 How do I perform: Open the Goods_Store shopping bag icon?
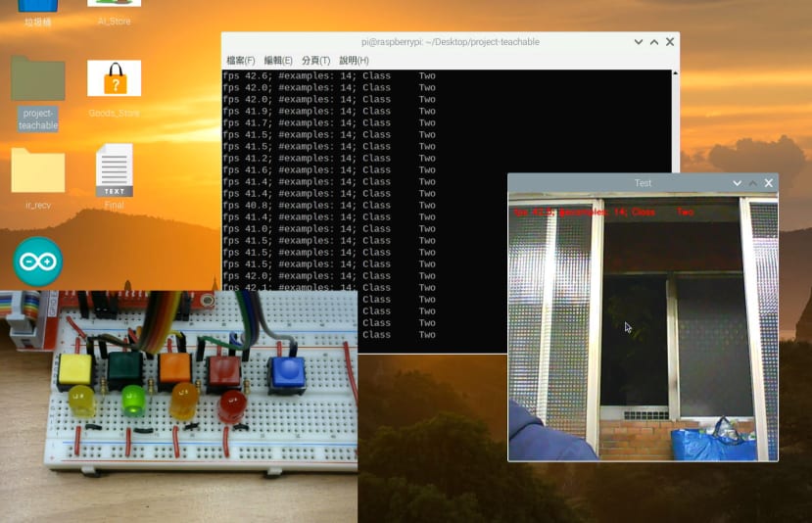[115, 78]
